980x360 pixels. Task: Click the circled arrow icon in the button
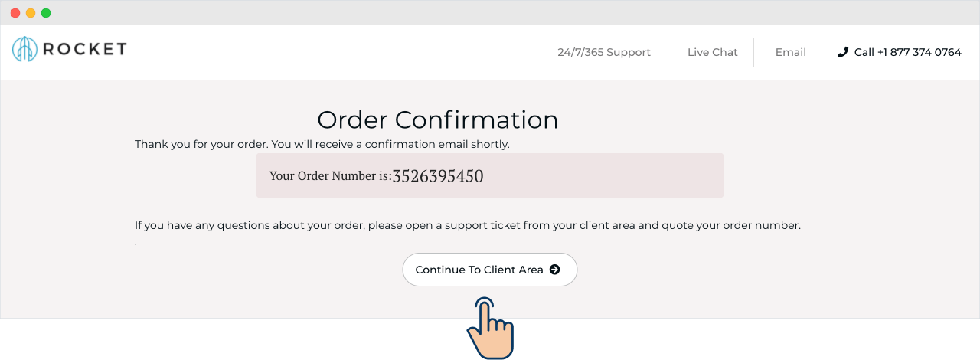click(555, 270)
